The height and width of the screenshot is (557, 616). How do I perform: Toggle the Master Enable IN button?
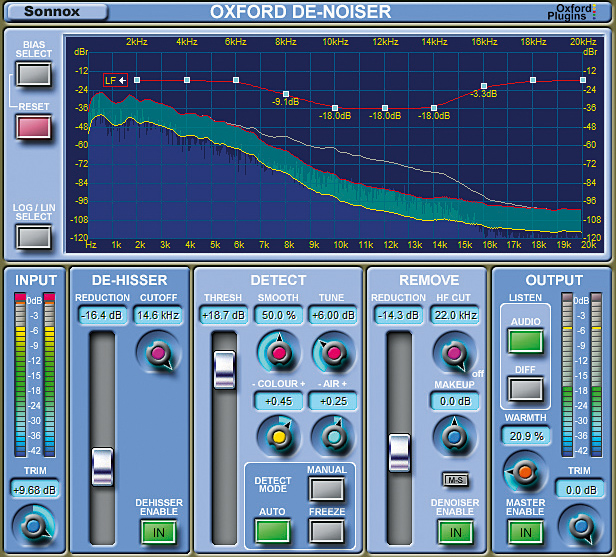[525, 532]
